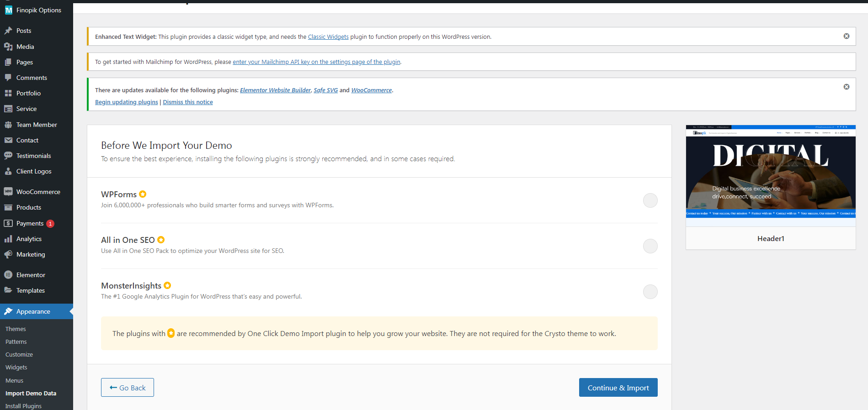Click the Elementor logo icon in the sidebar
868x410 pixels.
[x=8, y=275]
